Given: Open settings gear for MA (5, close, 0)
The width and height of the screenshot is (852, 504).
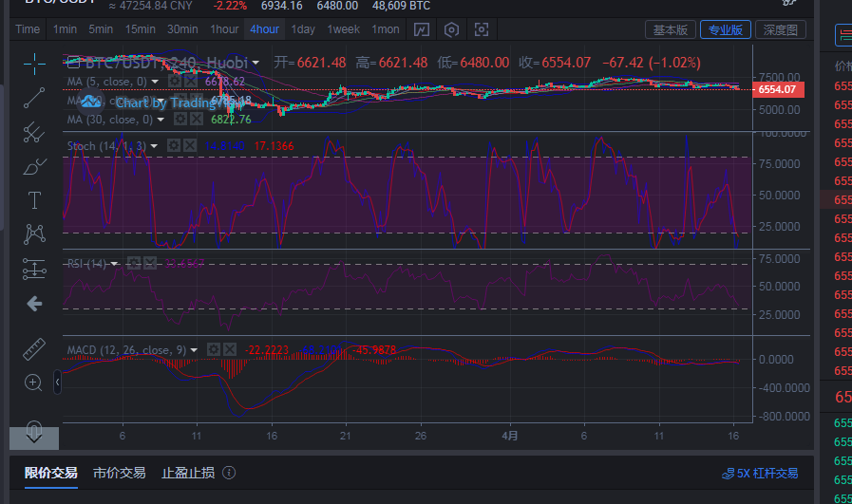Looking at the screenshot, I should pos(175,82).
